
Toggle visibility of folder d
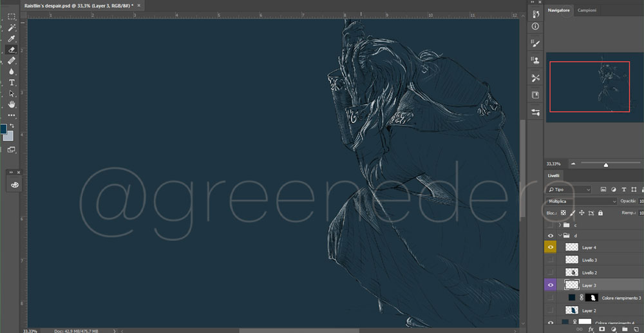click(550, 236)
